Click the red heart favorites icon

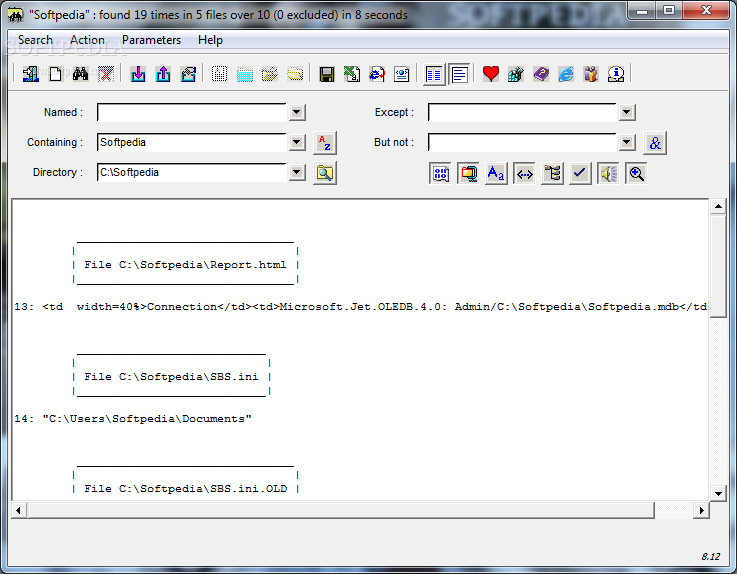[491, 74]
